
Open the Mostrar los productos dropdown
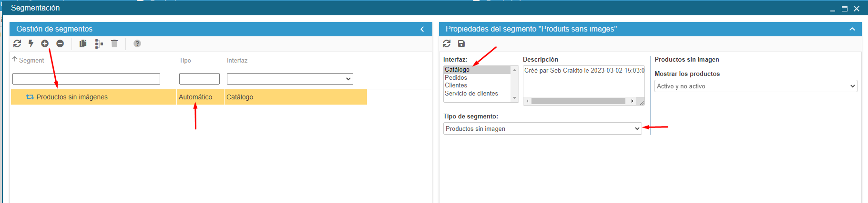coord(756,86)
